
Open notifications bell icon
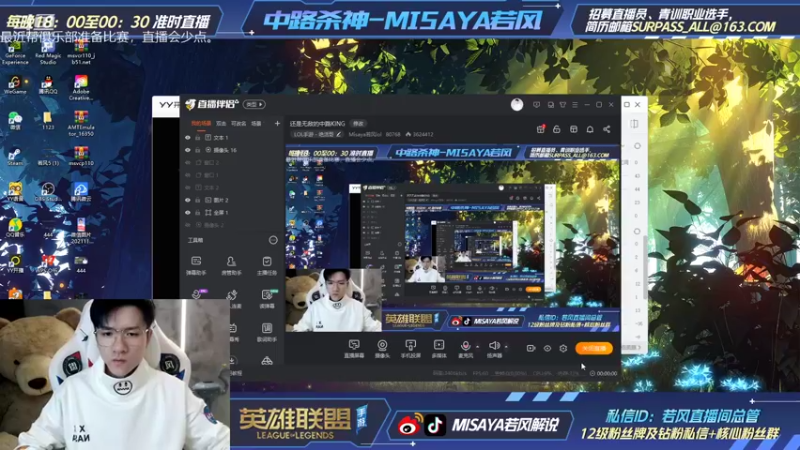click(x=590, y=129)
